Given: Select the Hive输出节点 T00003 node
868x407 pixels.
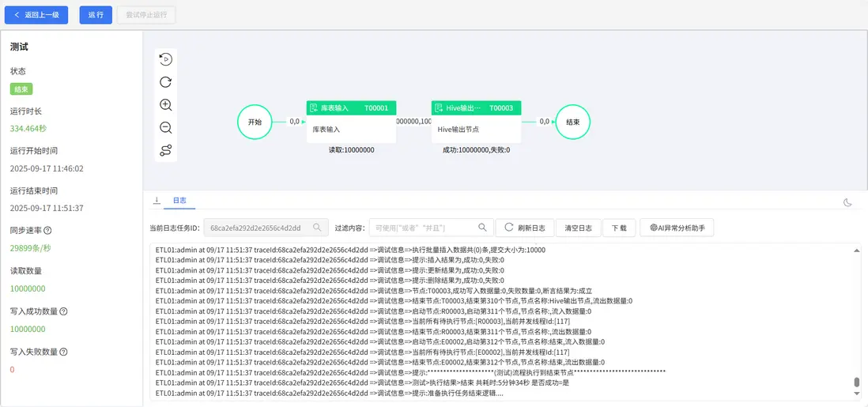Looking at the screenshot, I should pyautogui.click(x=476, y=122).
